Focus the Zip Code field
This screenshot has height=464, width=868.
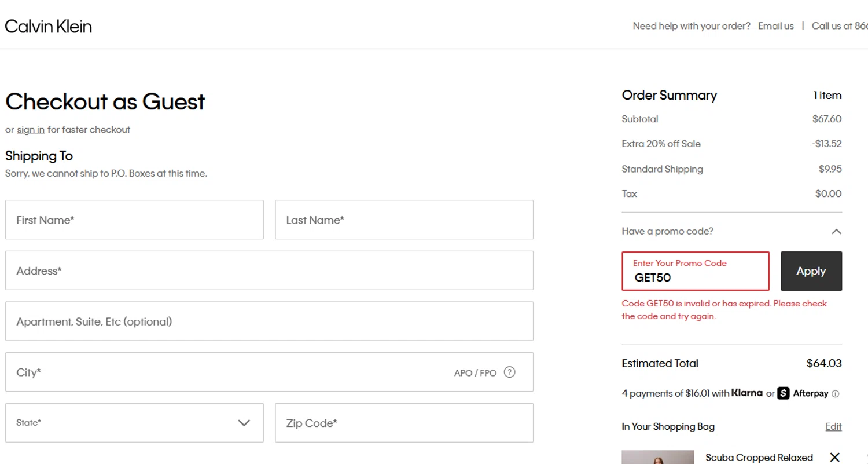point(404,423)
